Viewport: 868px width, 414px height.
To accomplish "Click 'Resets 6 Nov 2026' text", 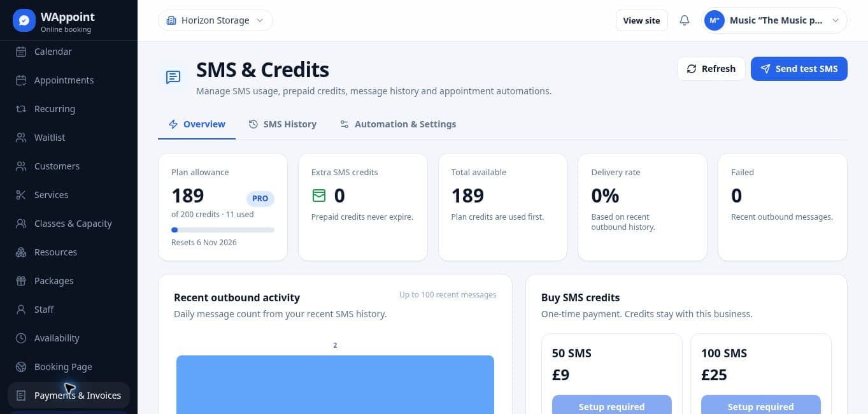I will pos(204,243).
